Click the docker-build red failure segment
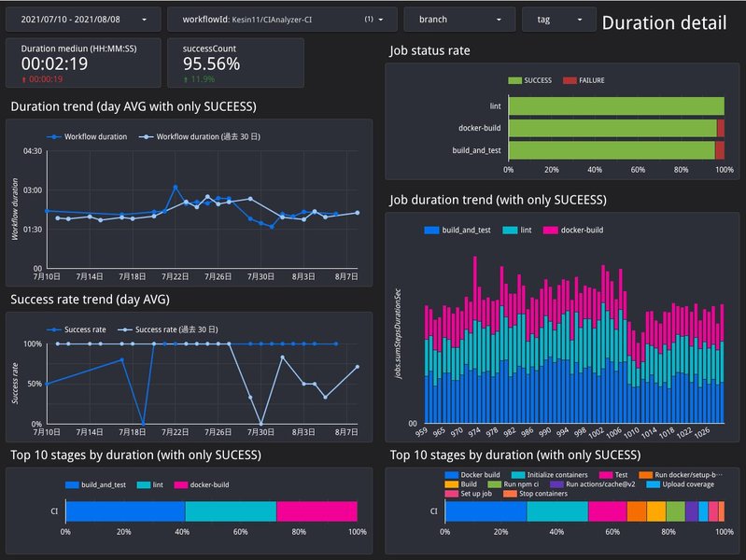 721,128
